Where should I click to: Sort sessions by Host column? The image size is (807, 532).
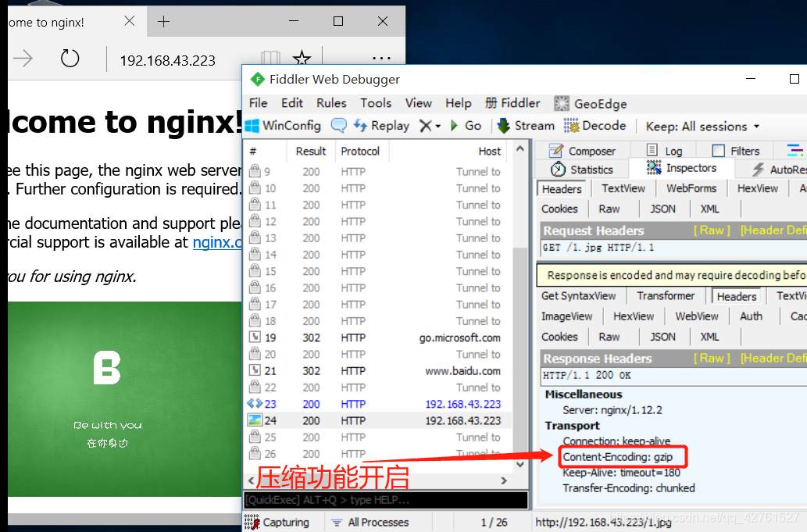point(489,152)
